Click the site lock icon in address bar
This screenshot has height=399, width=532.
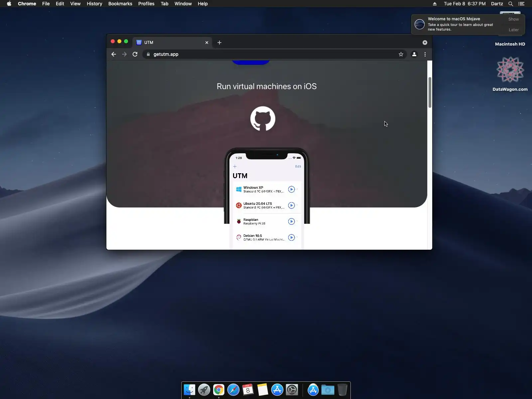(148, 54)
